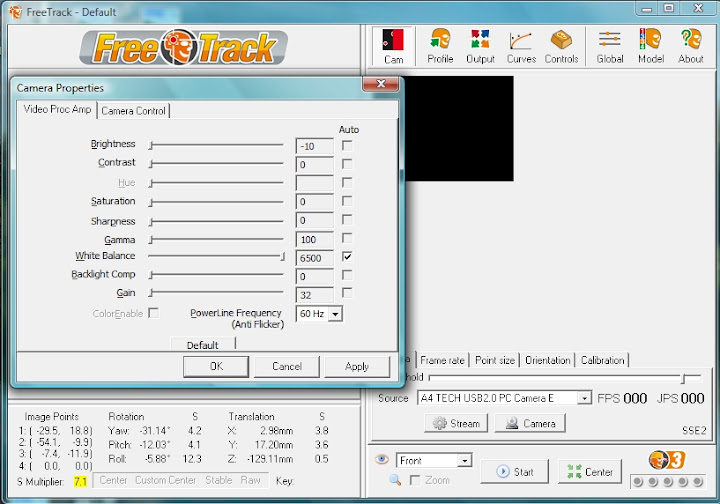Screen dimensions: 720x504
Task: Open the Global settings icon
Action: tap(610, 46)
